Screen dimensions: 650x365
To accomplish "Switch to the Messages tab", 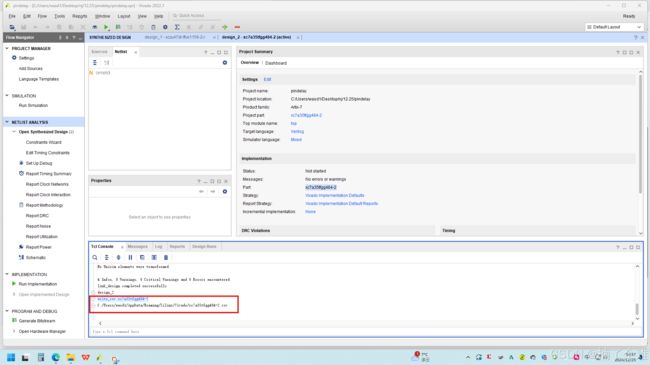I will (x=137, y=246).
